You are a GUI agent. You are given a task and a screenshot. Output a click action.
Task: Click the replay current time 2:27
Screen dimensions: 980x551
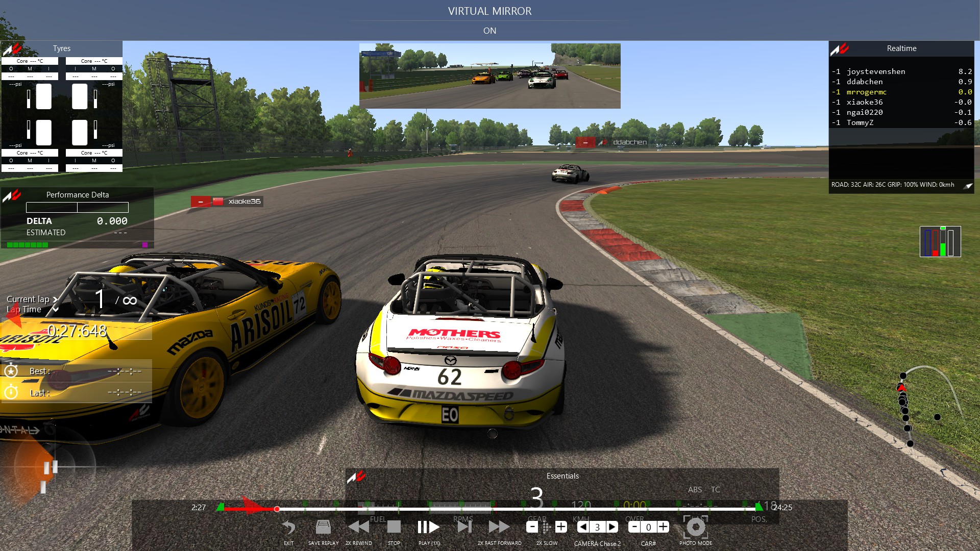tap(199, 507)
